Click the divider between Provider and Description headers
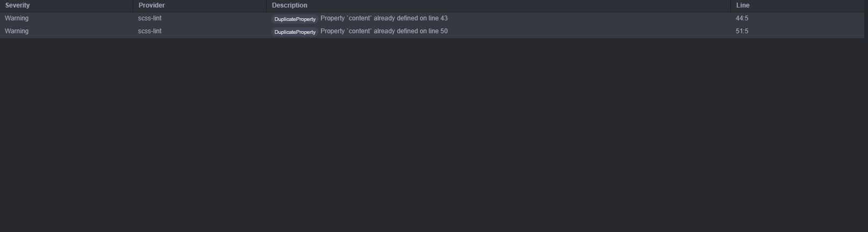 [266, 5]
